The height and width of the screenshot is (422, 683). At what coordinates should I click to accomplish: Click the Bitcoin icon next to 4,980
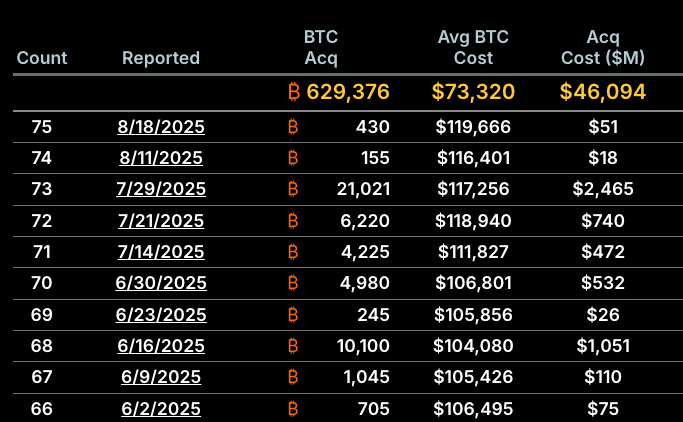(293, 283)
